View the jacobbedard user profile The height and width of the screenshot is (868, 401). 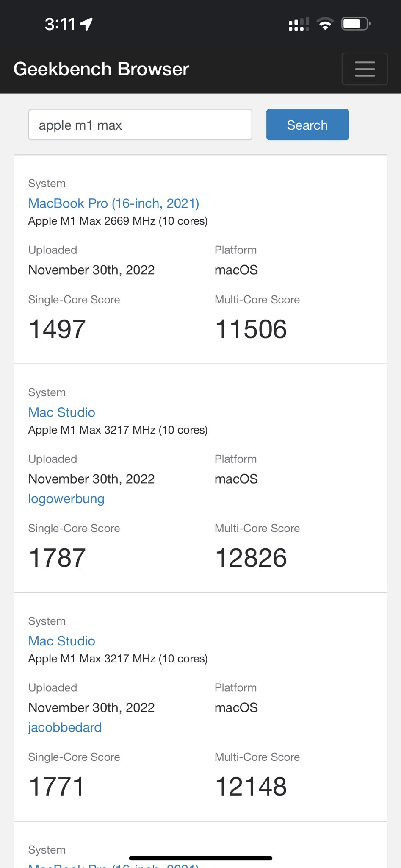pos(65,727)
